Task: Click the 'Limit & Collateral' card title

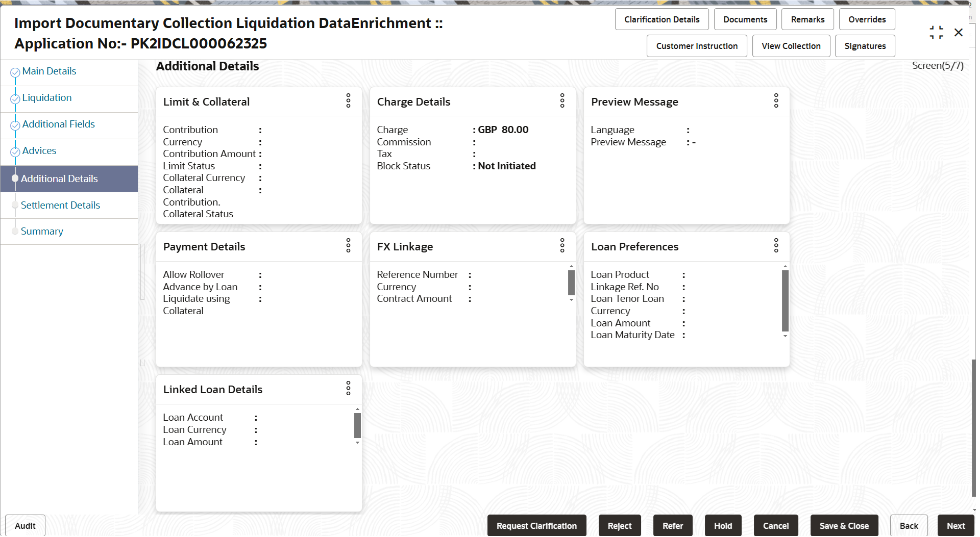Action: coord(206,102)
